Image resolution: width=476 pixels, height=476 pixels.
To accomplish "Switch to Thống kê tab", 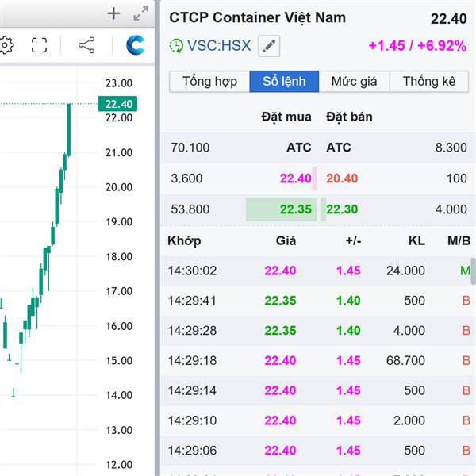I will click(x=429, y=82).
